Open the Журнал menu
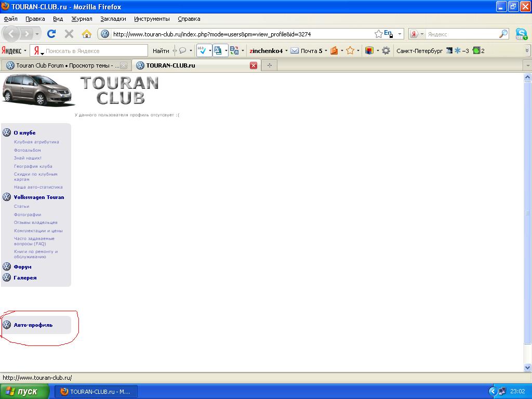 82,19
